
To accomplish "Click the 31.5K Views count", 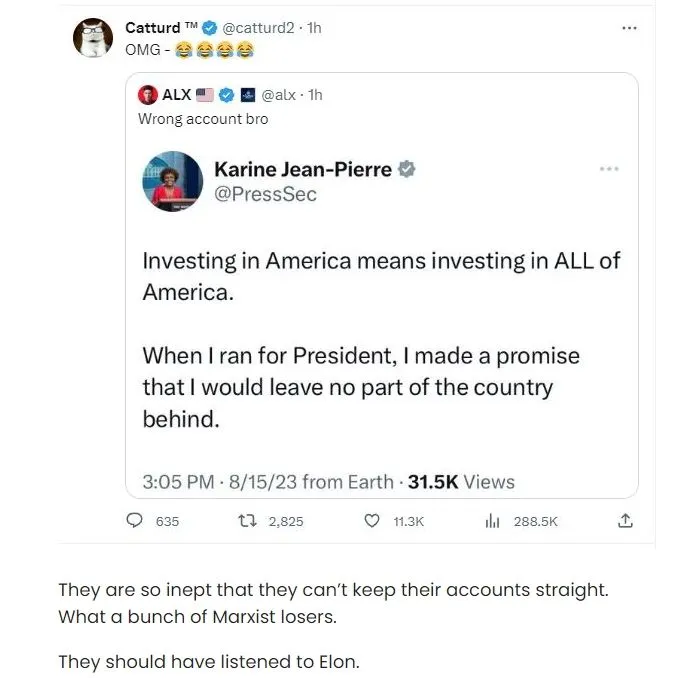I will (x=460, y=482).
